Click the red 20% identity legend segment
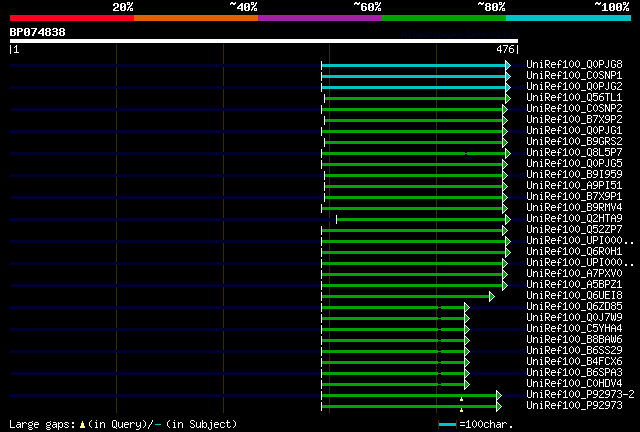Image resolution: width=640 pixels, height=432 pixels. (x=72, y=18)
